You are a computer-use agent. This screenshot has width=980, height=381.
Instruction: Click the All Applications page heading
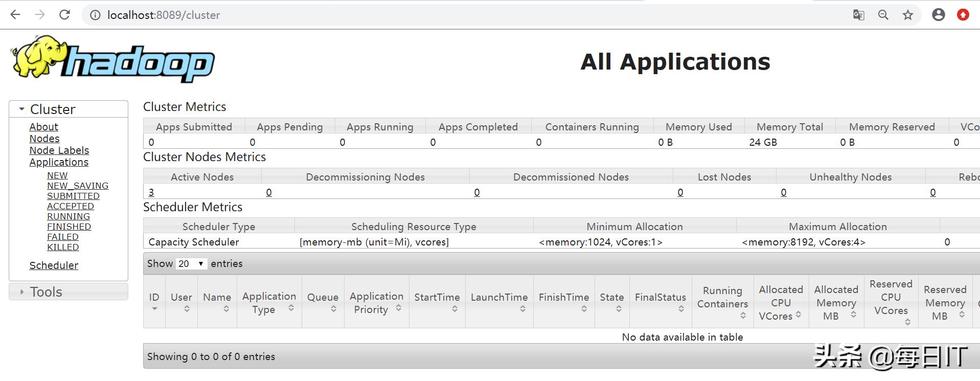point(675,62)
